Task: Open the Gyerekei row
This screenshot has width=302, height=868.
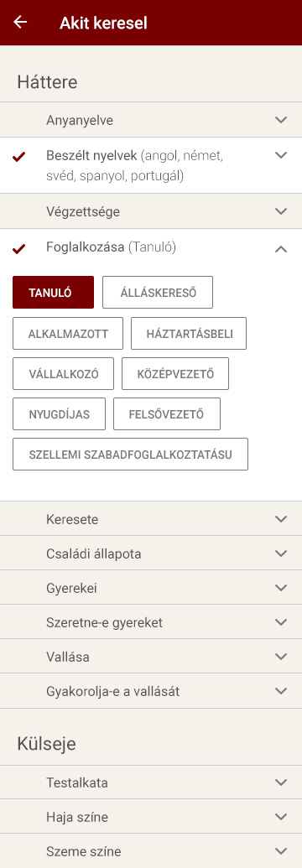Action: [151, 587]
